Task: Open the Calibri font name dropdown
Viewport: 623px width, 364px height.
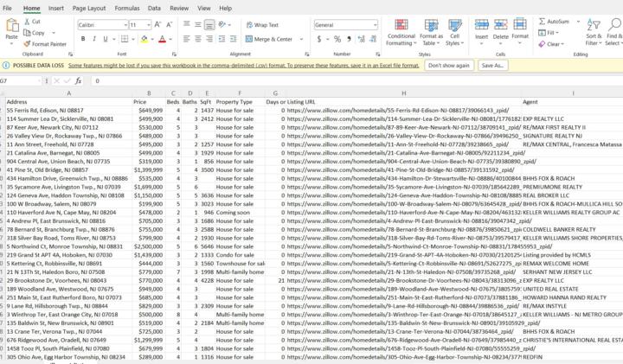Action: point(125,25)
